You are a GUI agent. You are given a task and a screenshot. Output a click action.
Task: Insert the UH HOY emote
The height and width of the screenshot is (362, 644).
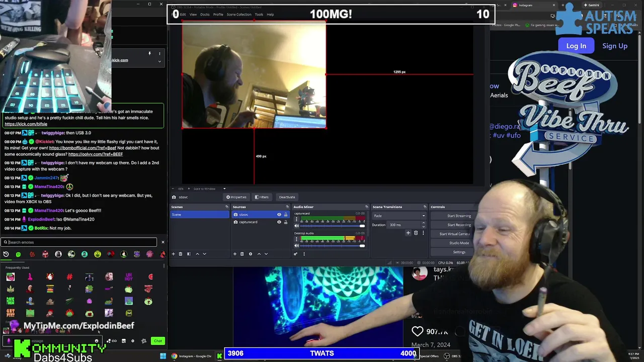pyautogui.click(x=129, y=277)
